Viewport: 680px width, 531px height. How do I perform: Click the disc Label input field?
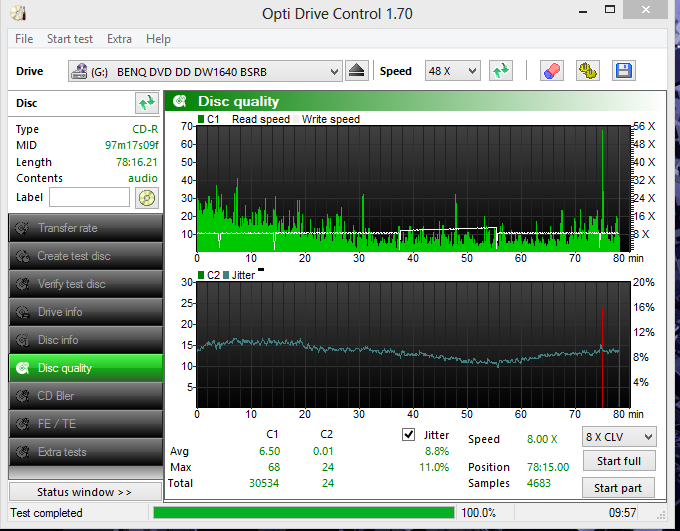[89, 197]
